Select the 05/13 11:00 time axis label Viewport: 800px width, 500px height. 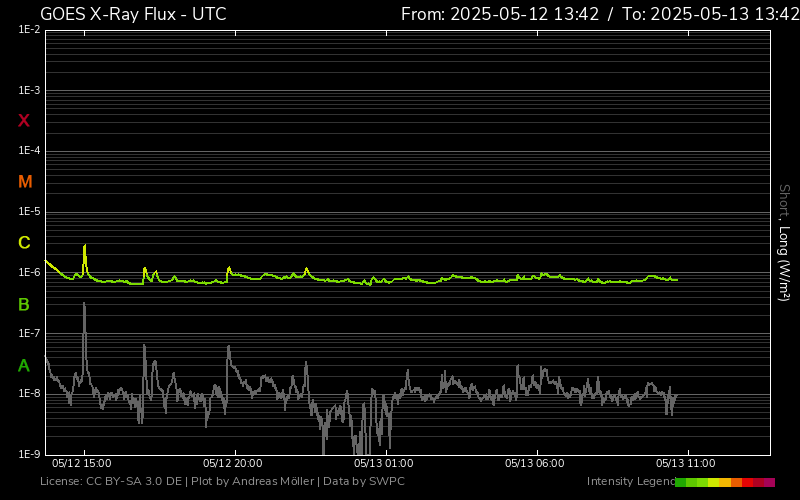click(x=685, y=464)
